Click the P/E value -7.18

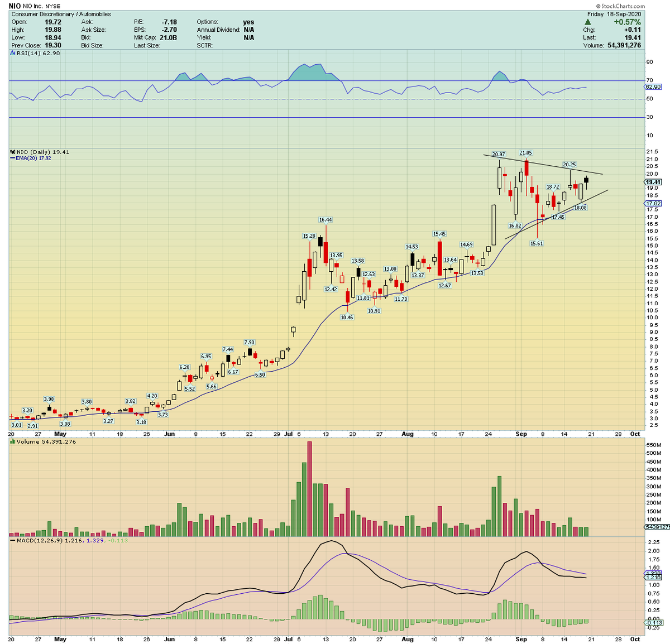(170, 22)
